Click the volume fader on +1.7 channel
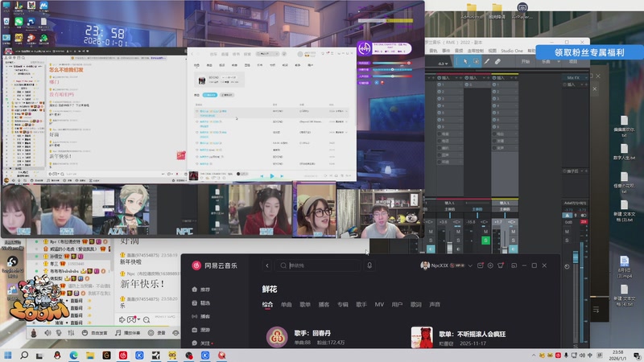644x362 pixels. pos(505,249)
